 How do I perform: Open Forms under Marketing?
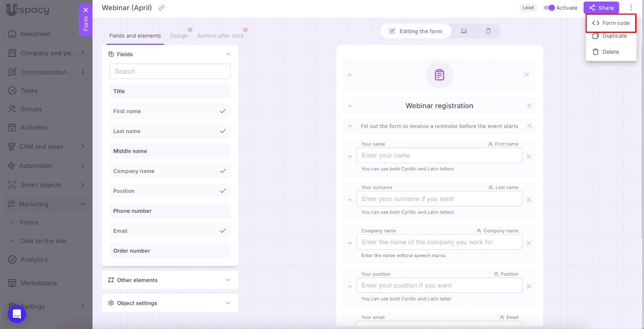(29, 223)
